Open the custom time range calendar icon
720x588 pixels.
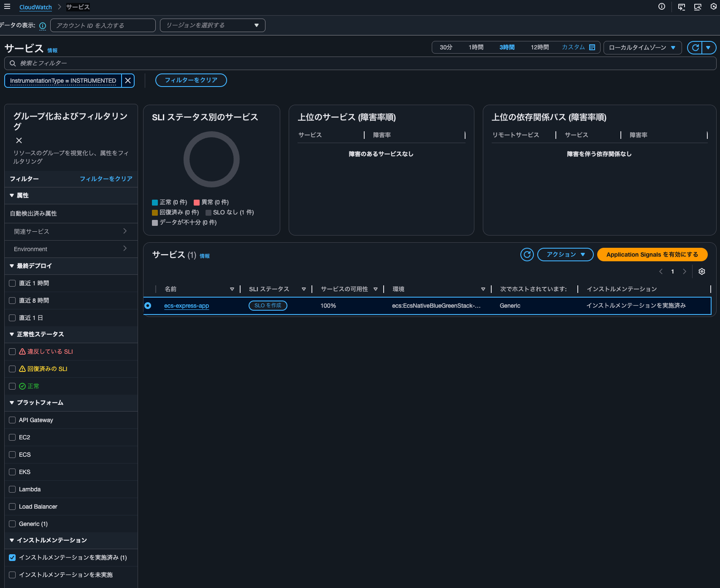click(x=592, y=47)
